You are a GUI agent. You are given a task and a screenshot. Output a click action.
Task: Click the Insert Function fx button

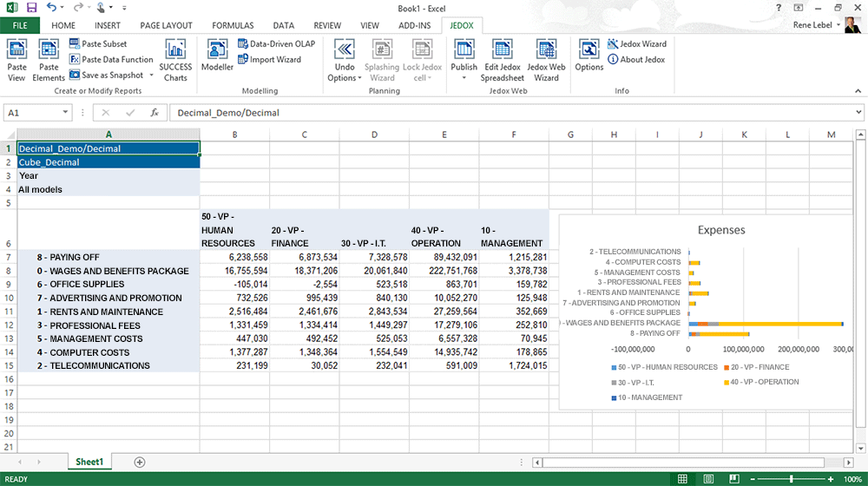click(x=155, y=112)
